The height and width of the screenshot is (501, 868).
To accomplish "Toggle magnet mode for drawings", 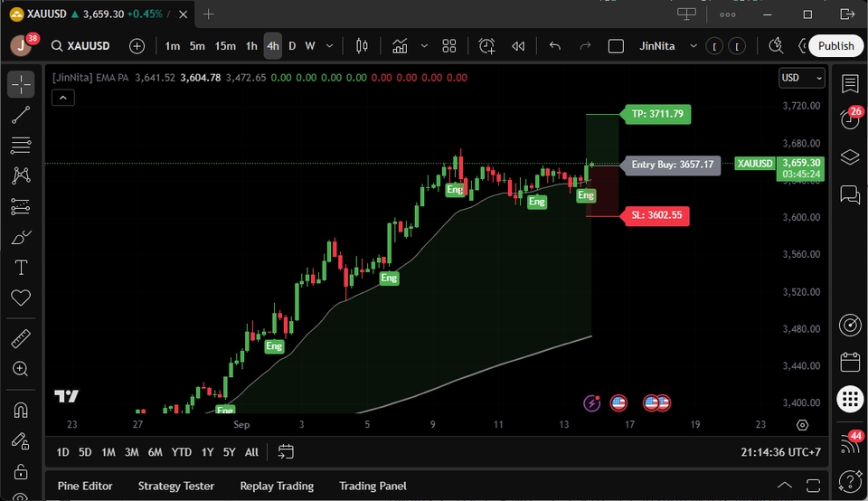I will (21, 410).
